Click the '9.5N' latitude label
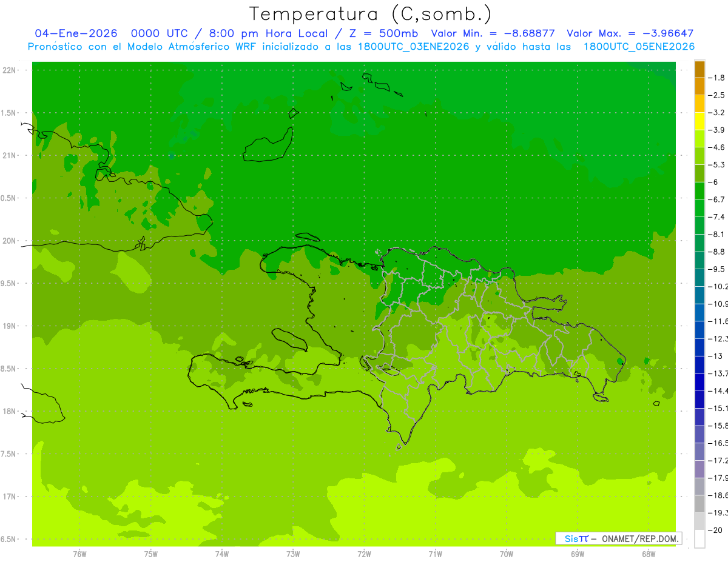 point(9,283)
